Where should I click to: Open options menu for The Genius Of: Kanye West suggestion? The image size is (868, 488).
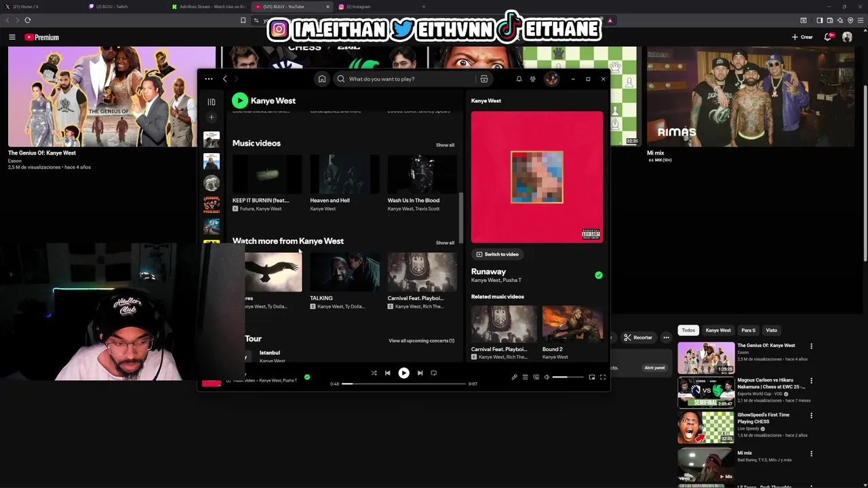pos(811,346)
